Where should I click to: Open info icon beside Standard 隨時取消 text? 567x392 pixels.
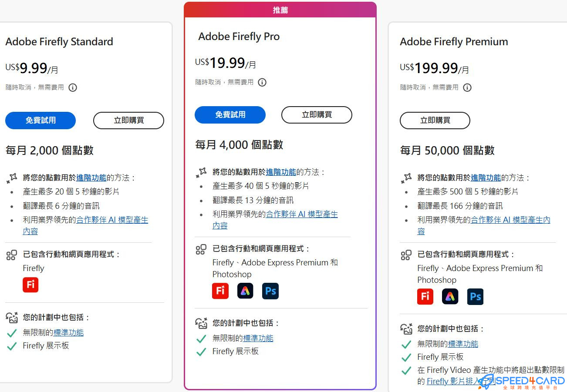pyautogui.click(x=73, y=87)
